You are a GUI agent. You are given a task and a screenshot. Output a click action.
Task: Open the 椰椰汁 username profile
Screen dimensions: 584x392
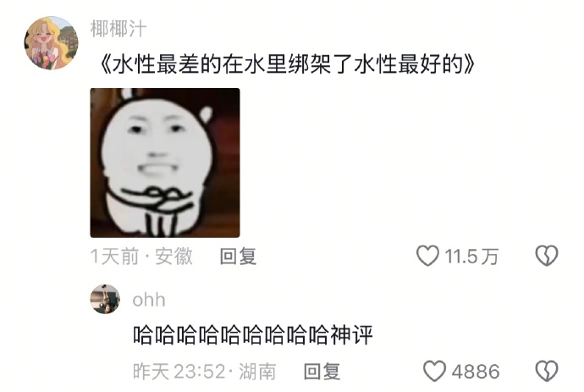coord(118,29)
